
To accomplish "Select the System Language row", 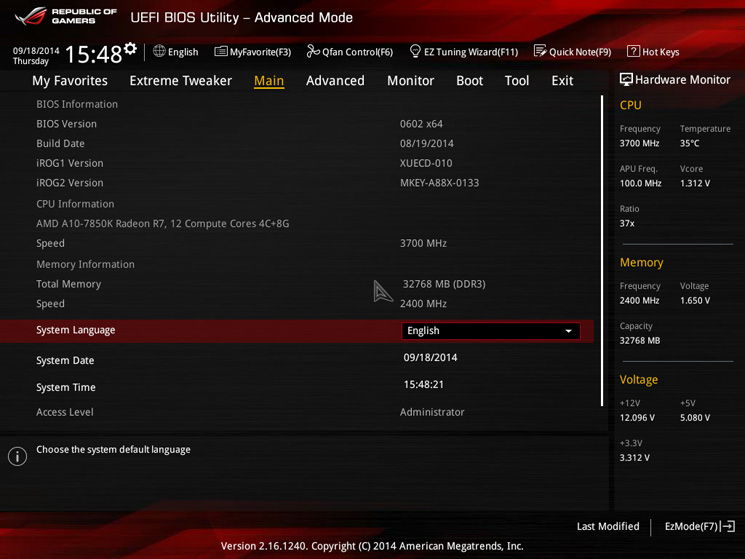I will point(296,331).
